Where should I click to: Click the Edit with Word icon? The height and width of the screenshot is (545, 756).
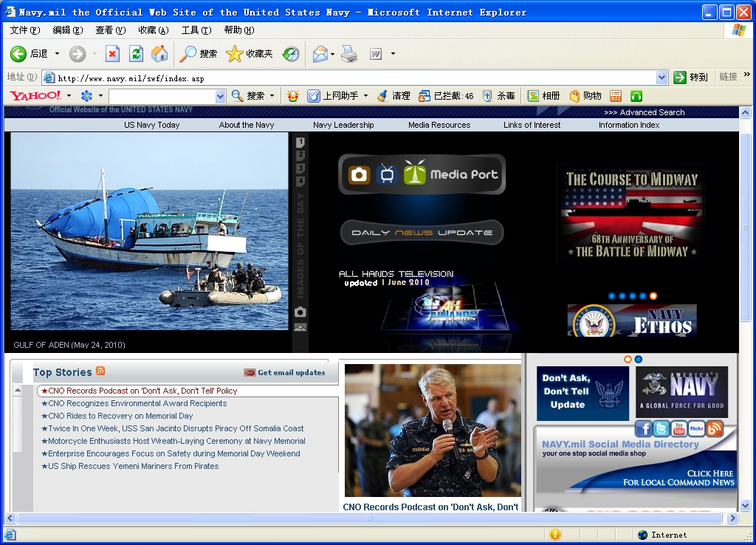(376, 54)
